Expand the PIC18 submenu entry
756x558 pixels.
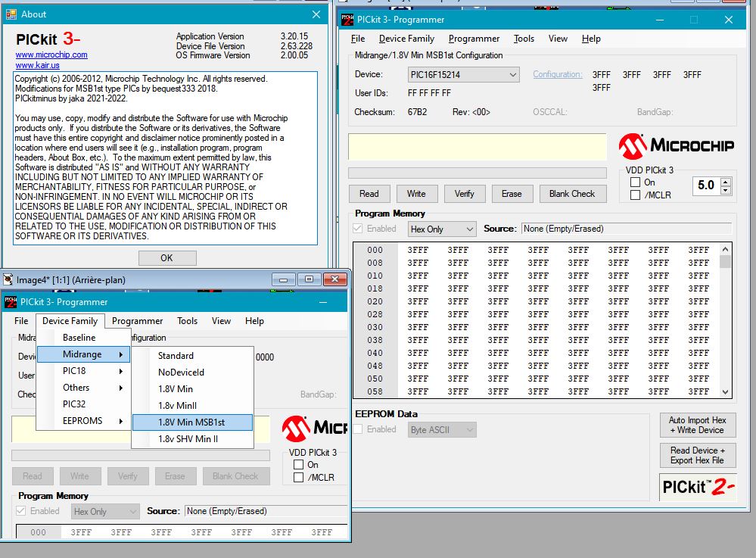click(83, 371)
